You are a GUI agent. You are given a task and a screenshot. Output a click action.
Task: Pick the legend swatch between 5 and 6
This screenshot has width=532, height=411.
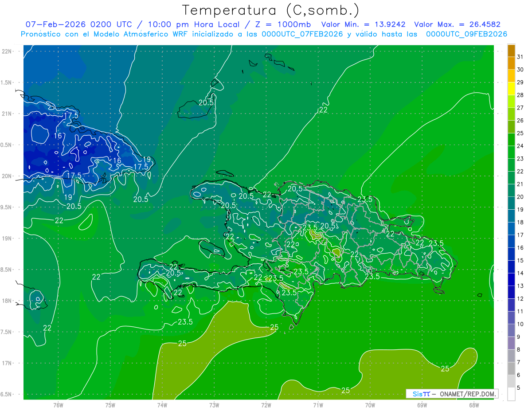tap(511, 381)
